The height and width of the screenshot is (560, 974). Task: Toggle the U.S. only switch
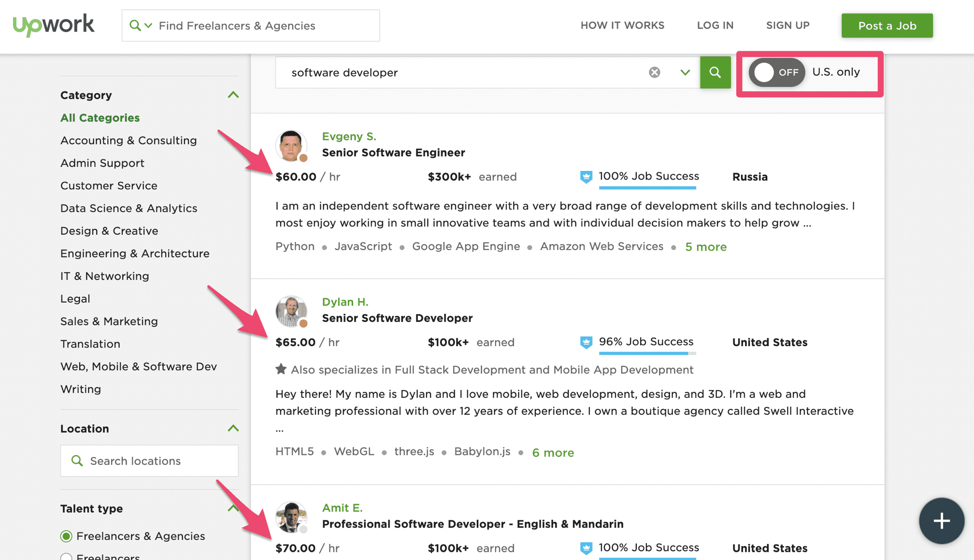(776, 72)
